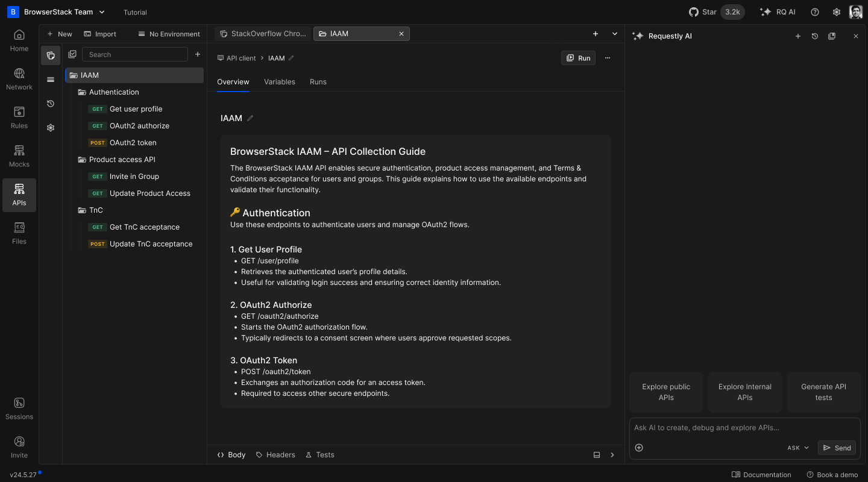The image size is (868, 482).
Task: Expand the bottom panel chevron arrow
Action: 612,455
